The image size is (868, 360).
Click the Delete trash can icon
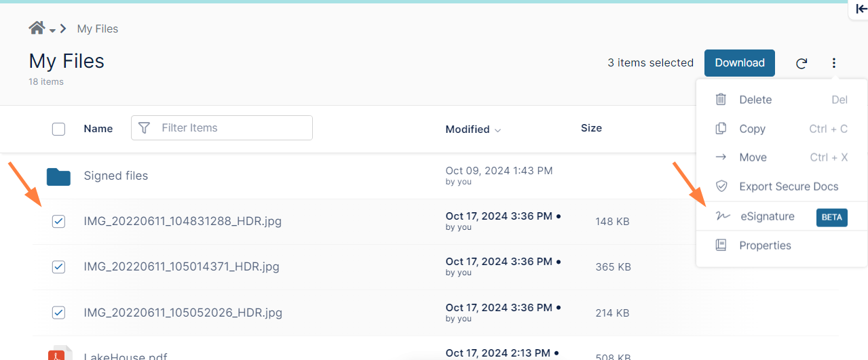(x=721, y=100)
